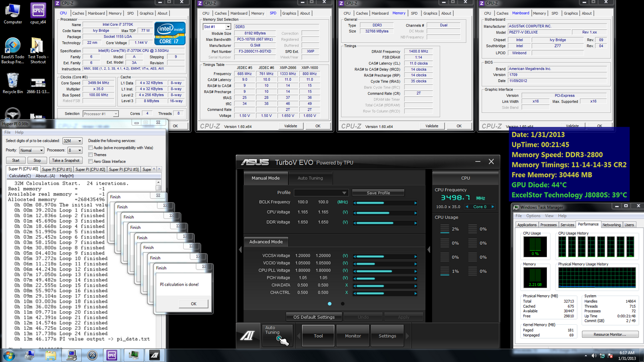
Task: Open Windows Explorer from the taskbar
Action: pyautogui.click(x=51, y=355)
